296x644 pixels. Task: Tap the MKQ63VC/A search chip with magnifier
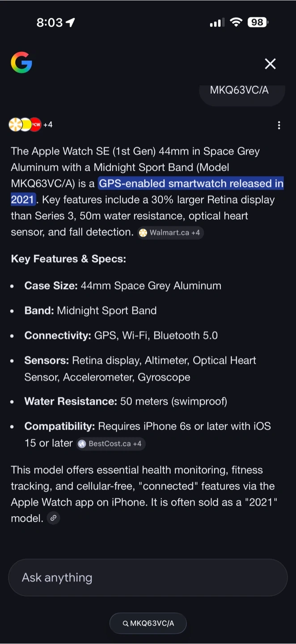(x=148, y=623)
